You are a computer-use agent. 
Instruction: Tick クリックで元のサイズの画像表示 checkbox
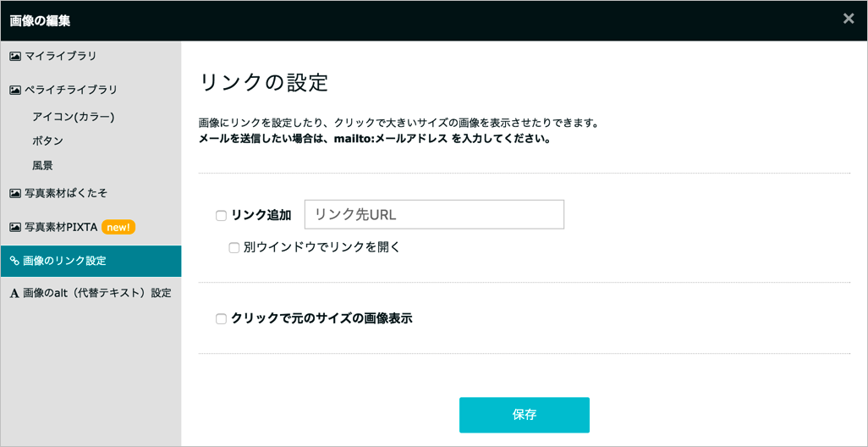pos(221,319)
